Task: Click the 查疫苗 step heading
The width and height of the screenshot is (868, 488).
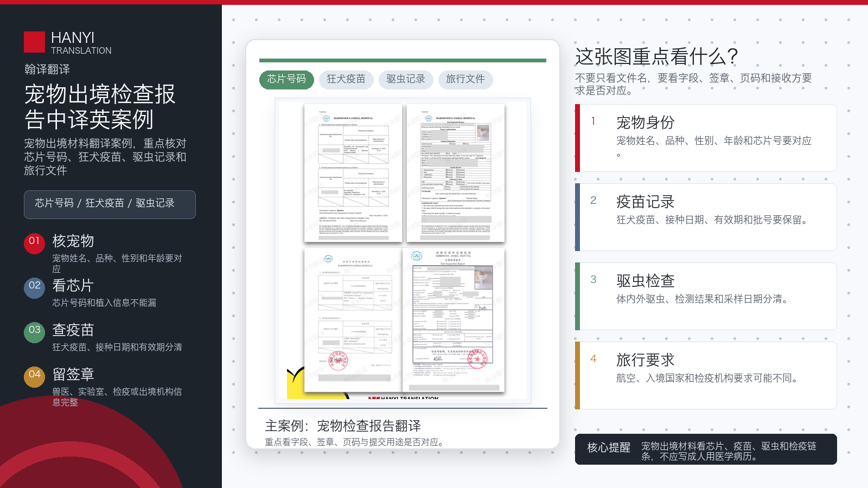Action: pyautogui.click(x=73, y=330)
